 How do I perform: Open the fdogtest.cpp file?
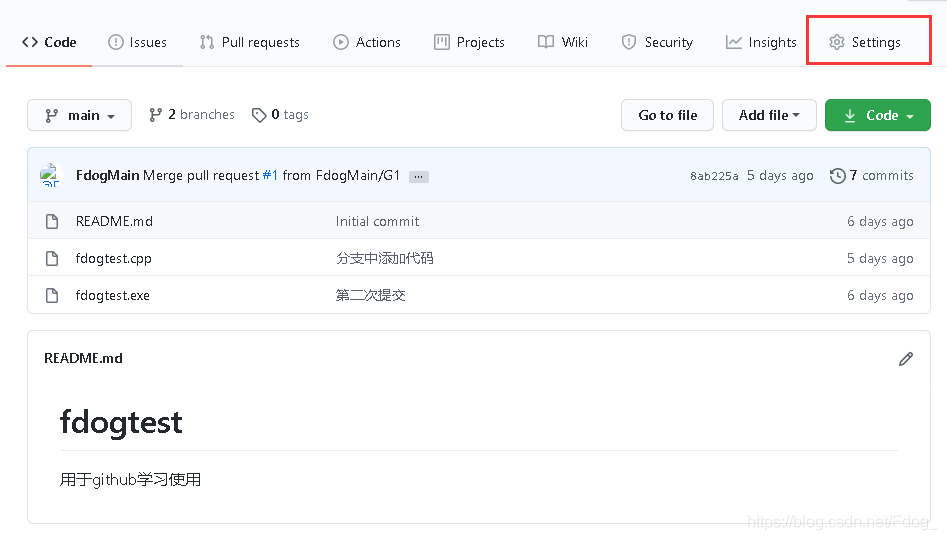(x=114, y=259)
